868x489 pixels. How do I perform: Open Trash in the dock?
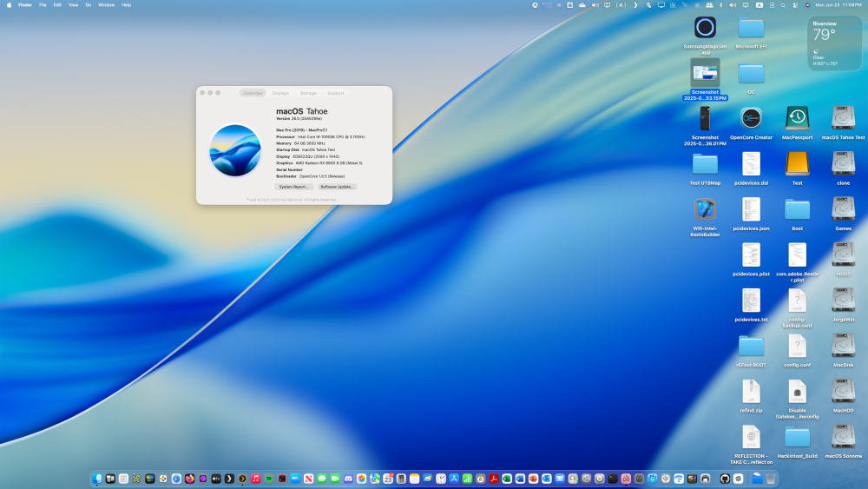click(x=771, y=479)
